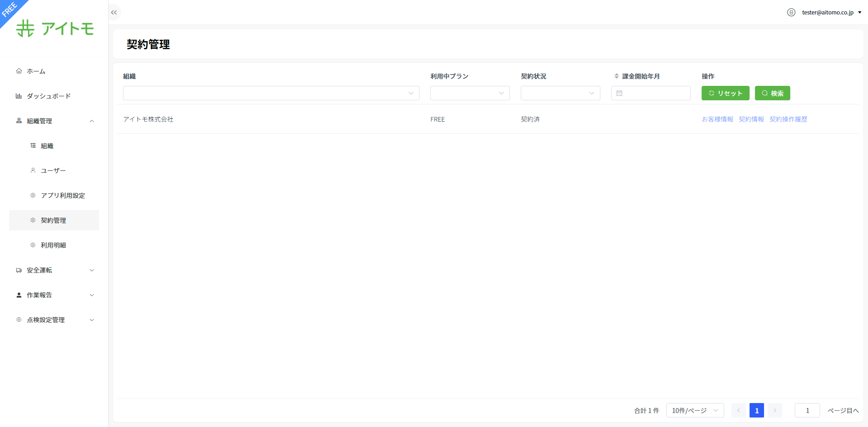Click the page jump number field

point(807,410)
